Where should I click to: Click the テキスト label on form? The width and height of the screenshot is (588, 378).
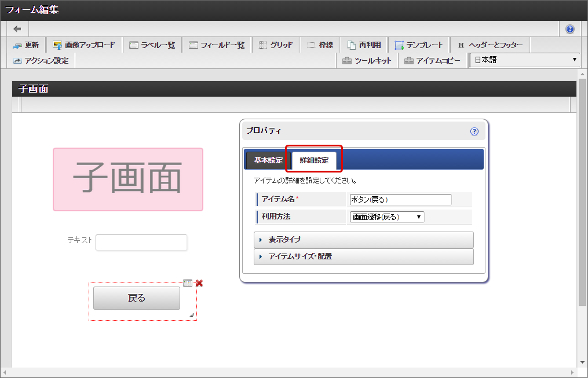tap(80, 240)
